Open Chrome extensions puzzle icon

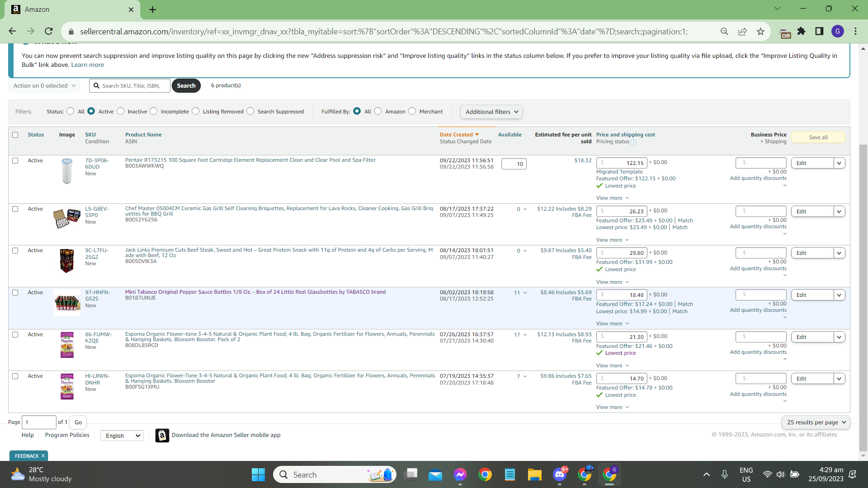(802, 31)
